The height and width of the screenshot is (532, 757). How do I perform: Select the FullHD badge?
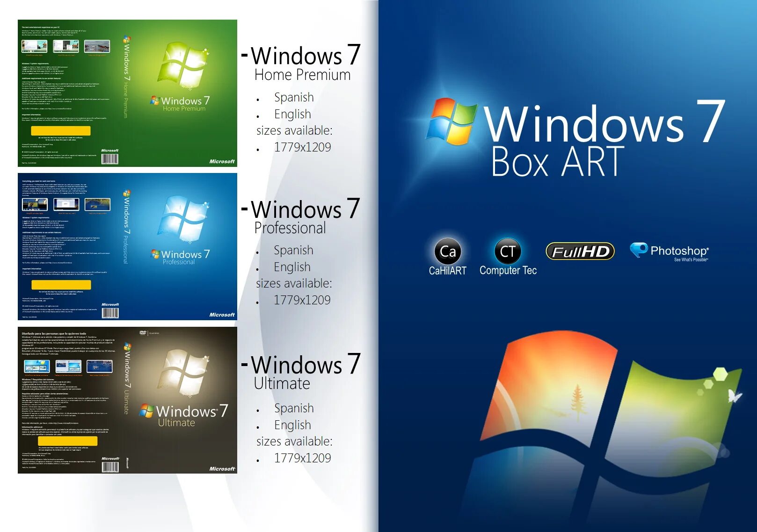[x=580, y=252]
